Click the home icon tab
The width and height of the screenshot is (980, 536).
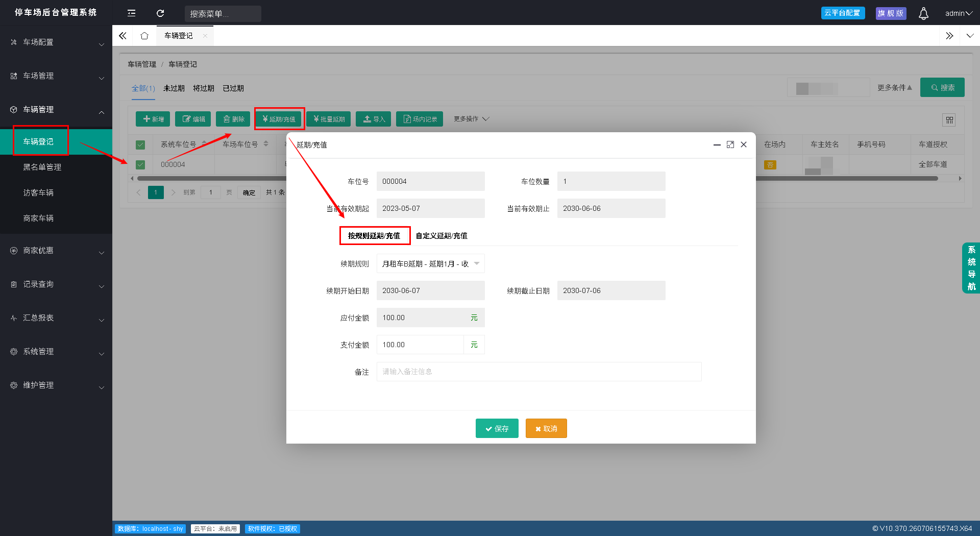pyautogui.click(x=144, y=36)
